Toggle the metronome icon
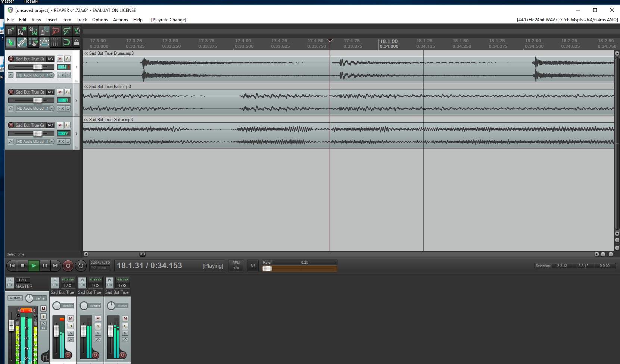The image size is (620, 364). 77,31
